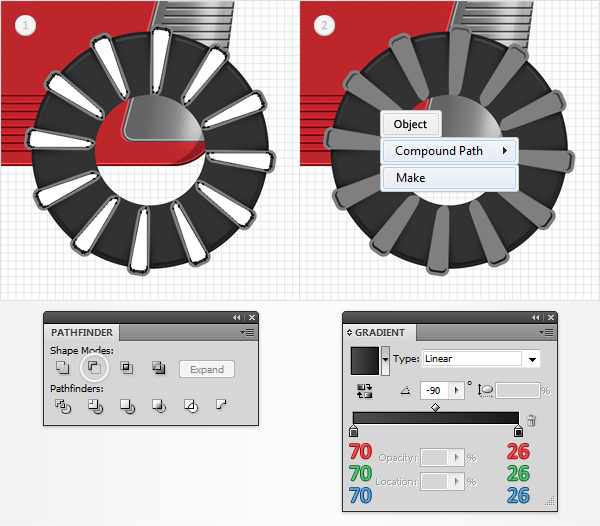This screenshot has height=526, width=600.
Task: Click the delete stop trash icon
Action: pyautogui.click(x=531, y=420)
